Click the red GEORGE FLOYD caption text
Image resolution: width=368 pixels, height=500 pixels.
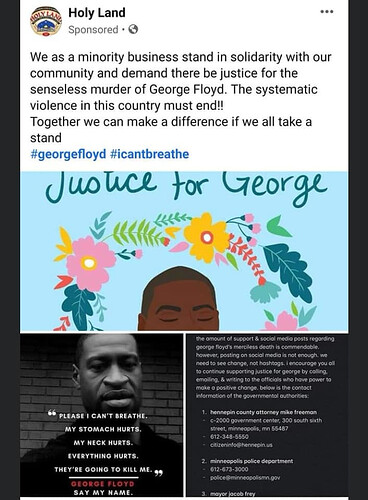click(x=103, y=484)
